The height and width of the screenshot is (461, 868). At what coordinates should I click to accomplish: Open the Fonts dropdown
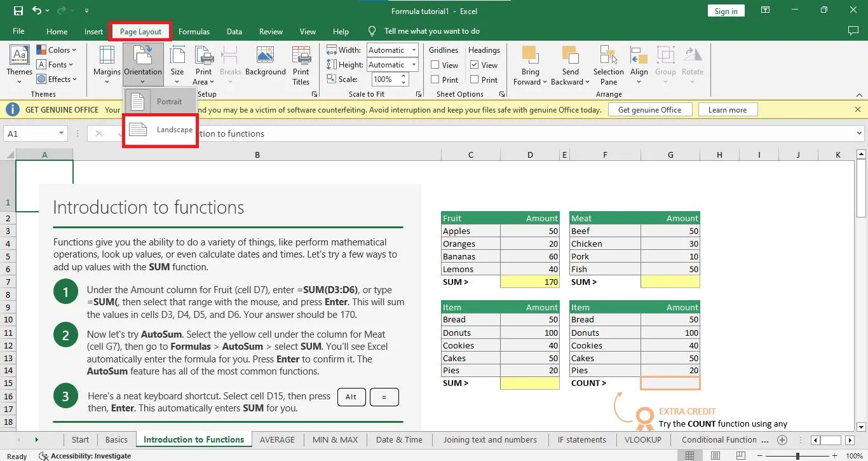click(x=56, y=64)
